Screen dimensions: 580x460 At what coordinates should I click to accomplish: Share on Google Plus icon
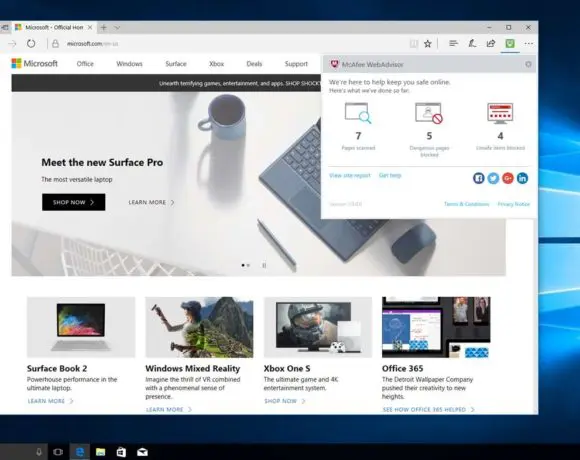tap(508, 178)
